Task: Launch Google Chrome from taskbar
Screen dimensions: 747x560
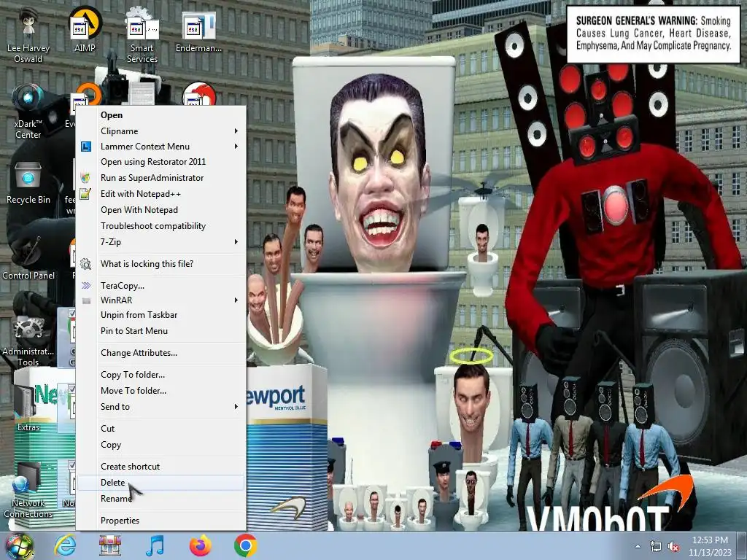Action: [245, 545]
